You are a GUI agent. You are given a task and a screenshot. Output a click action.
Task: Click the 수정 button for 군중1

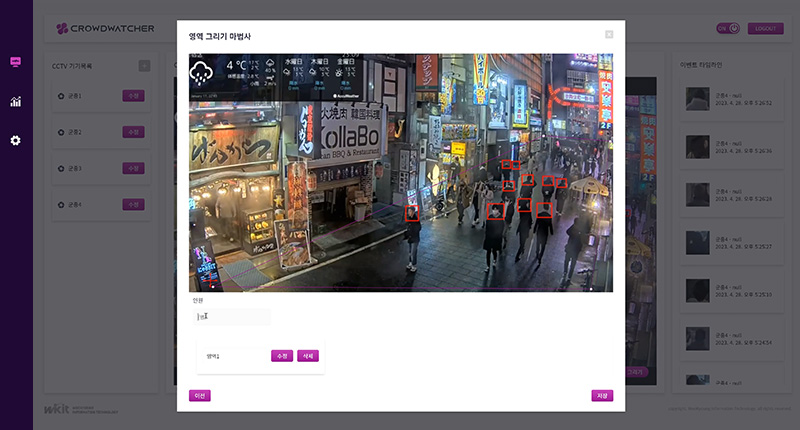pyautogui.click(x=133, y=96)
